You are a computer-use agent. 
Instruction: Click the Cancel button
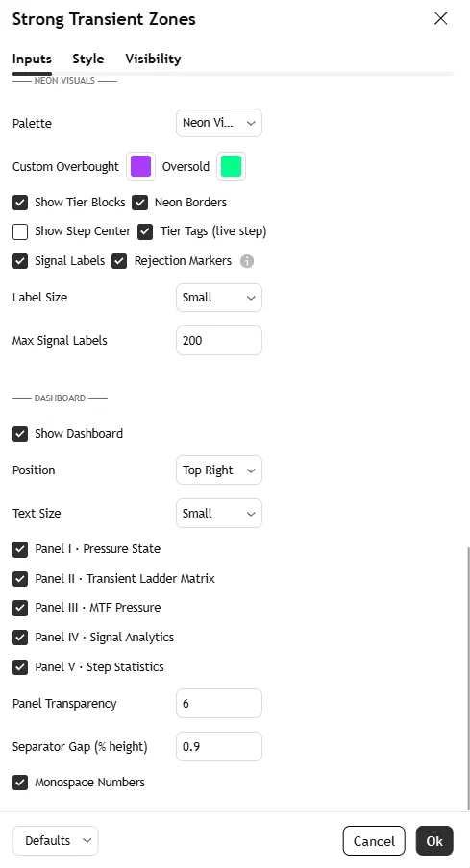[x=374, y=841]
